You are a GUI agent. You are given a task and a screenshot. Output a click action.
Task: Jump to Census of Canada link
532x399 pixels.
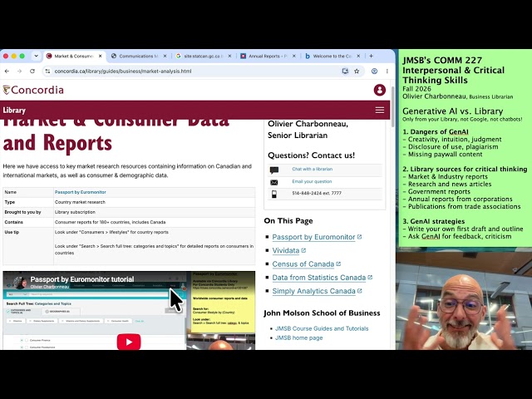[x=303, y=264]
